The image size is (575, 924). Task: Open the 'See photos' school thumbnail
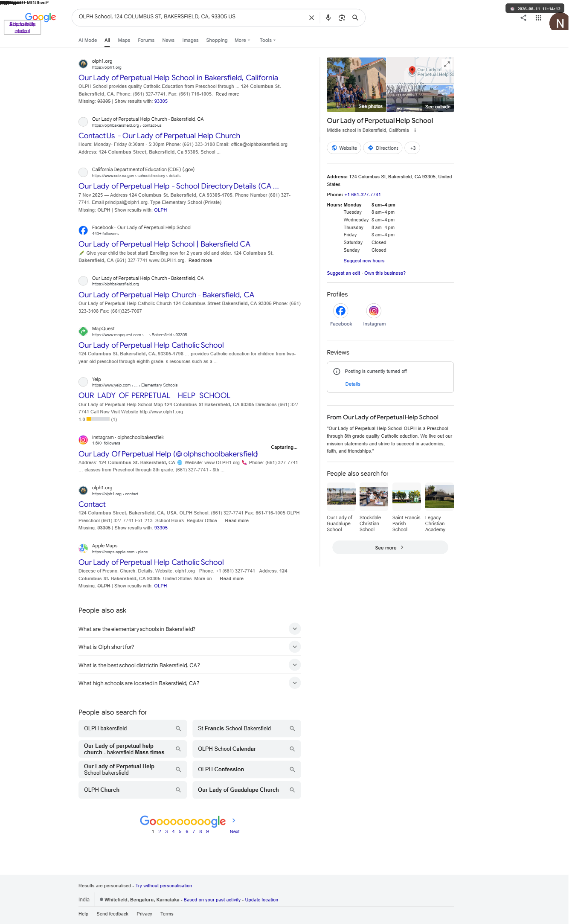point(356,84)
